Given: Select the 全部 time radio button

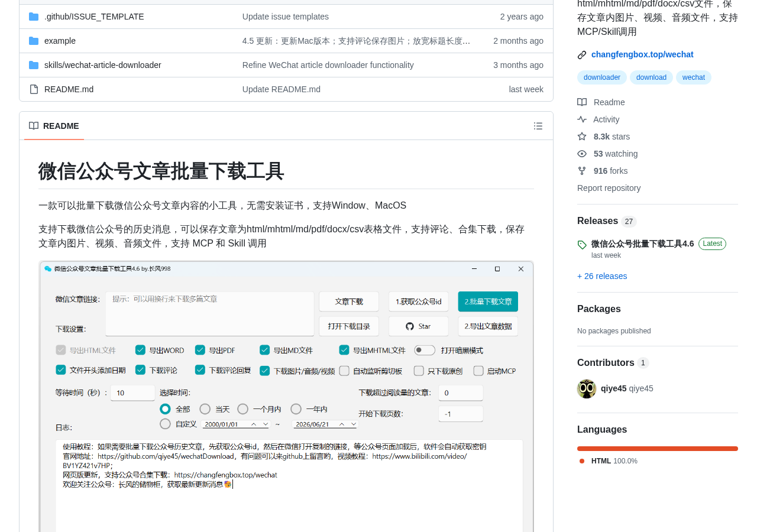Looking at the screenshot, I should (165, 409).
